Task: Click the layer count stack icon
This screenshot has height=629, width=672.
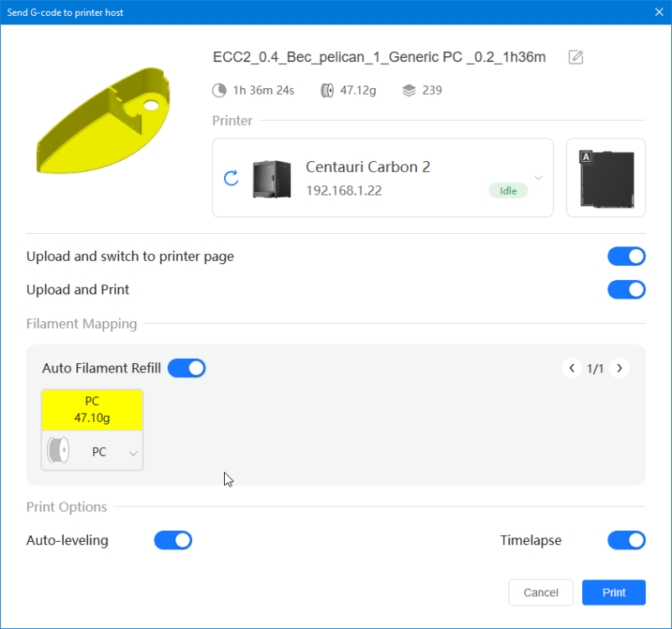Action: [x=409, y=91]
